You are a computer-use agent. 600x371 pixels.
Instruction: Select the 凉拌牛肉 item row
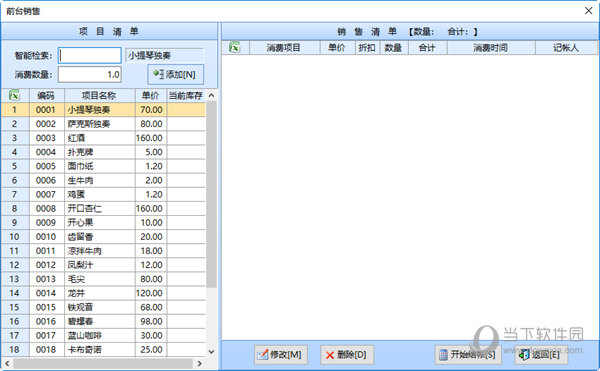click(x=103, y=251)
